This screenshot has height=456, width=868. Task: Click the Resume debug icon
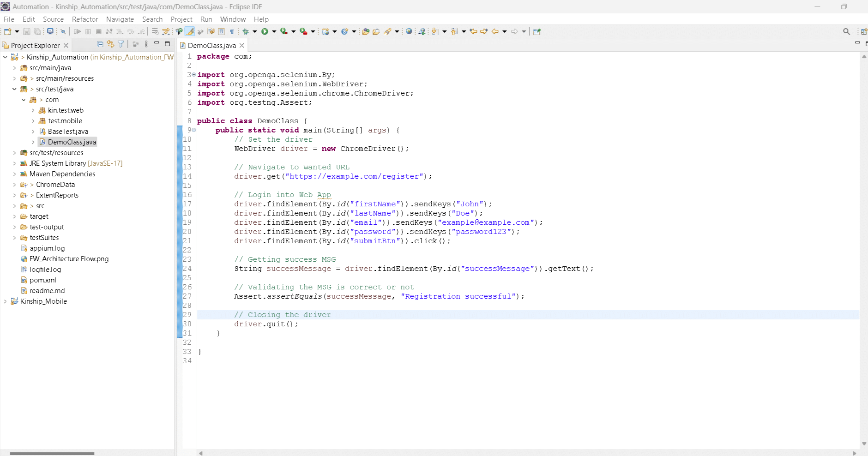(x=77, y=31)
